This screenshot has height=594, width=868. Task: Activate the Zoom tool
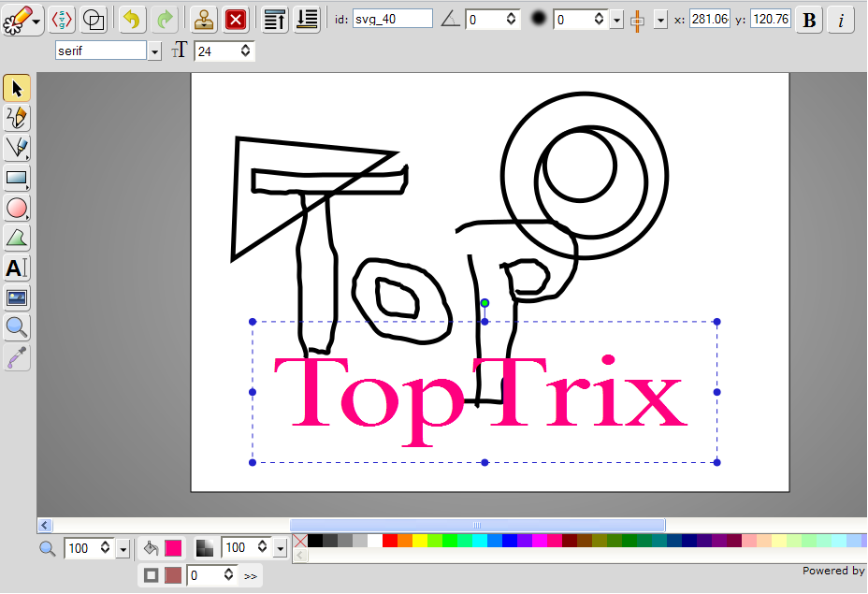coord(16,327)
